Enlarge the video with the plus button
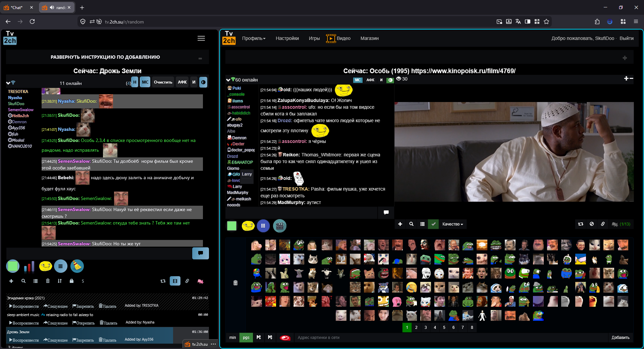Screen dimensions: 644x349 point(626,79)
